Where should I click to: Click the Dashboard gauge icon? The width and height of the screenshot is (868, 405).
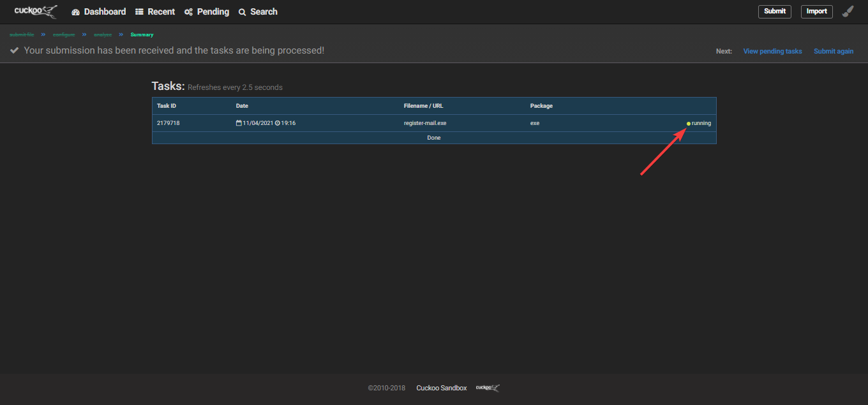point(76,12)
